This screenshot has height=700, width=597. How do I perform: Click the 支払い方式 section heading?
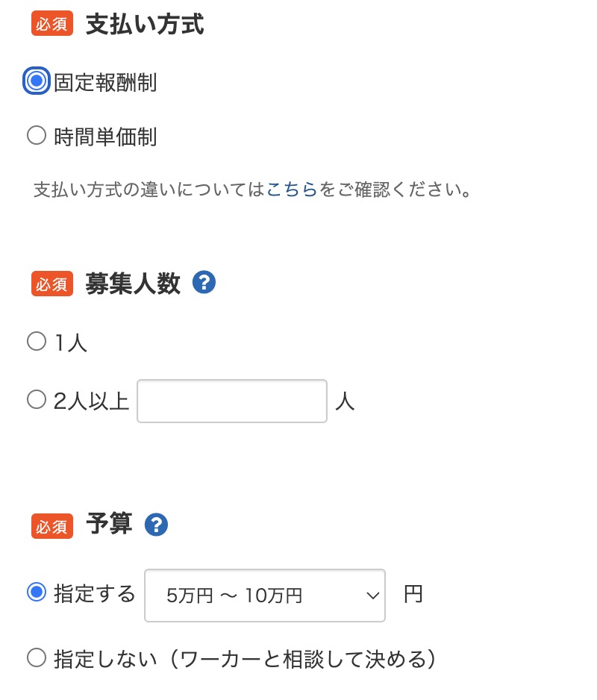coord(145,24)
